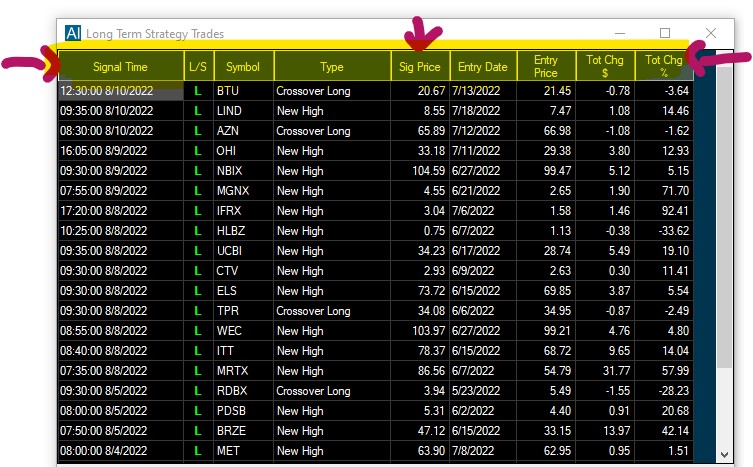
Task: Click the Entry Date column header
Action: click(483, 67)
